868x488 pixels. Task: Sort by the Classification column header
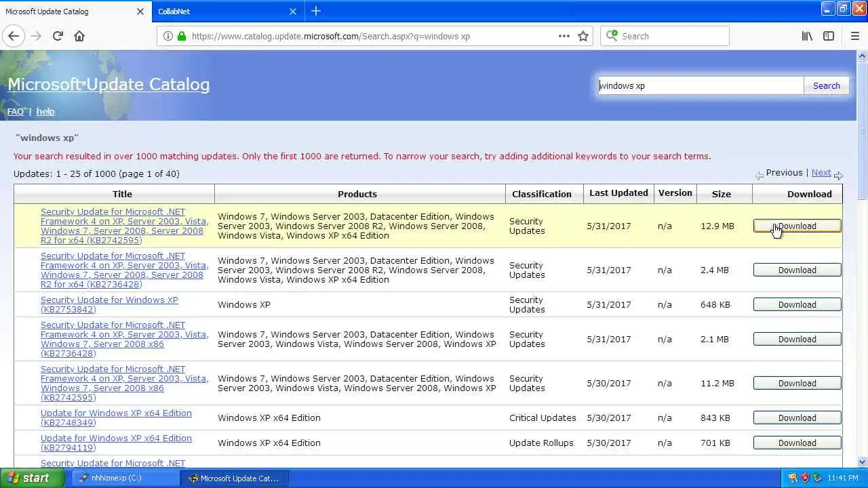[x=542, y=194]
